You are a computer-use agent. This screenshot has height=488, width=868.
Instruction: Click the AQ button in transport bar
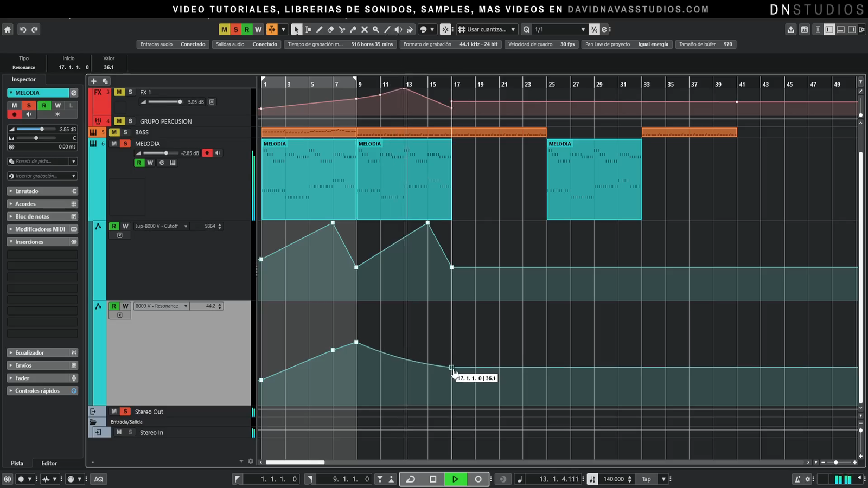(x=99, y=479)
